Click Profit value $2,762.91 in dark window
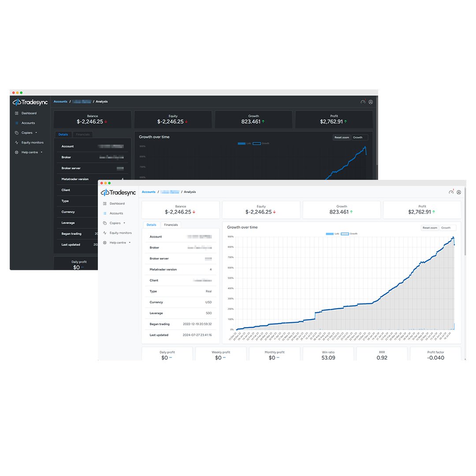The image size is (476, 476). pyautogui.click(x=331, y=122)
